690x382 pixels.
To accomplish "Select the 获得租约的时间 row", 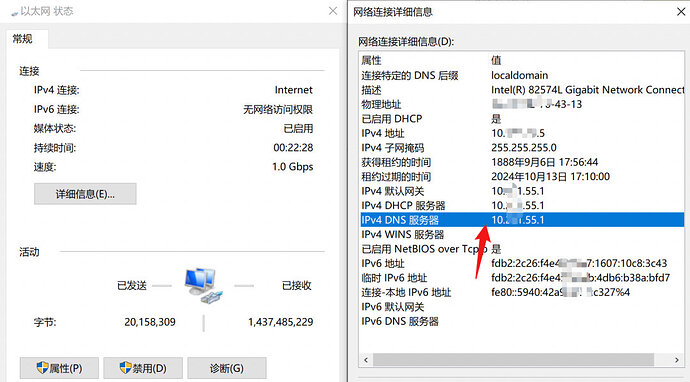I will [522, 162].
